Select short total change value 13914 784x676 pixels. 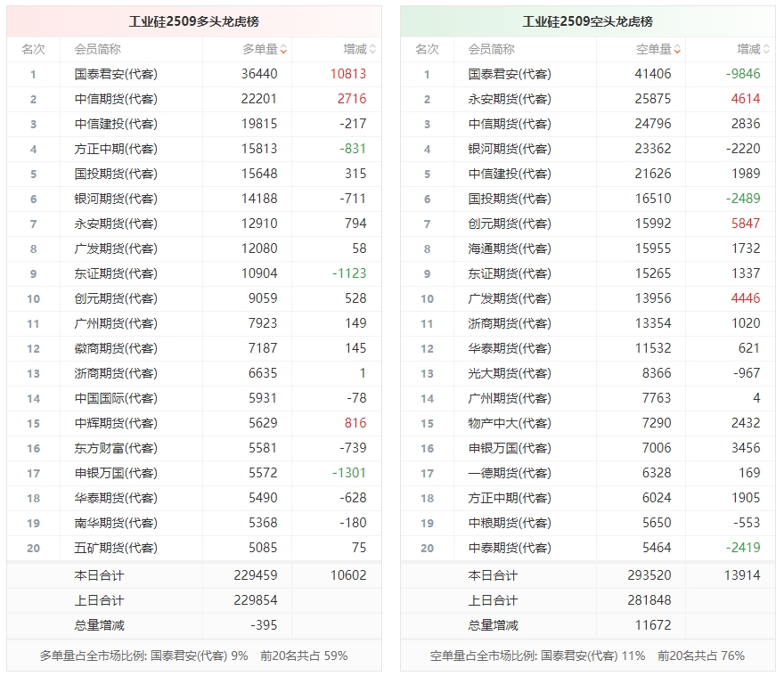pos(742,575)
